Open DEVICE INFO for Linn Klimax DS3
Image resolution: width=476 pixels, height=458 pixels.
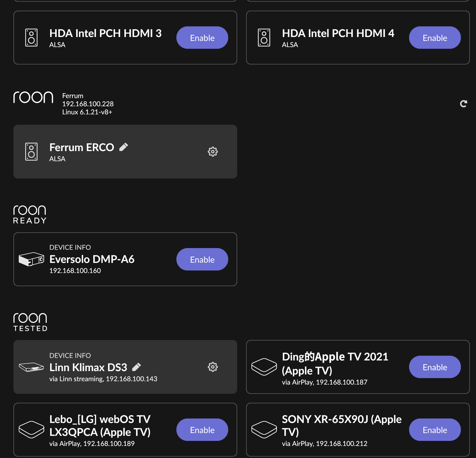[x=70, y=355]
